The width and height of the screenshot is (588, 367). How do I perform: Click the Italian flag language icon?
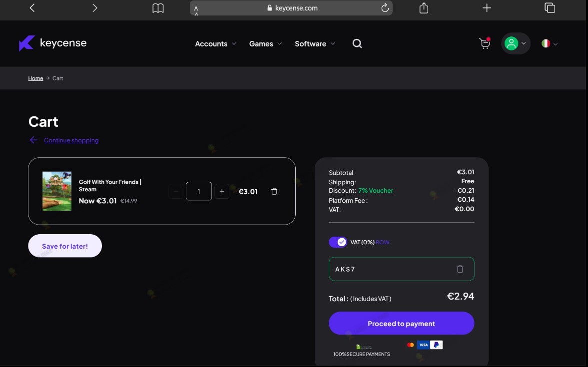pos(546,43)
